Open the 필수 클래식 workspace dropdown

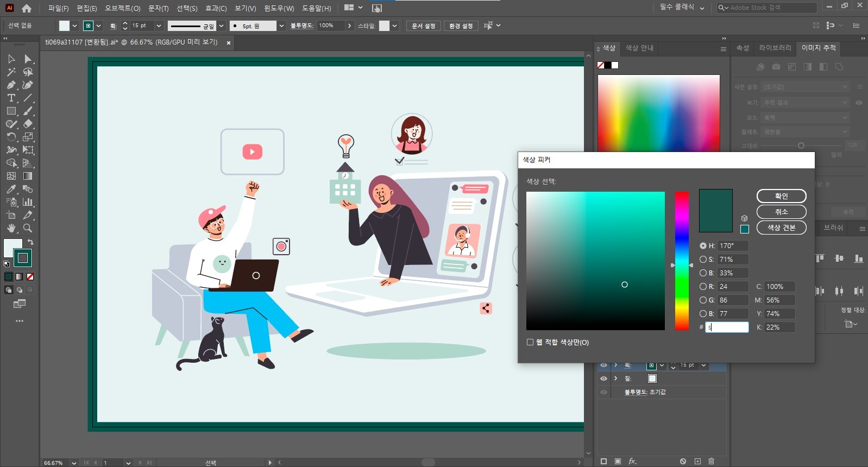click(682, 8)
